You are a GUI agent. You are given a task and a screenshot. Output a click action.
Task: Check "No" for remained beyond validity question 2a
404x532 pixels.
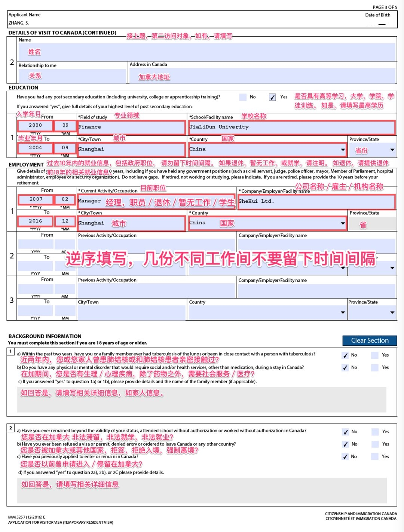pos(346,432)
